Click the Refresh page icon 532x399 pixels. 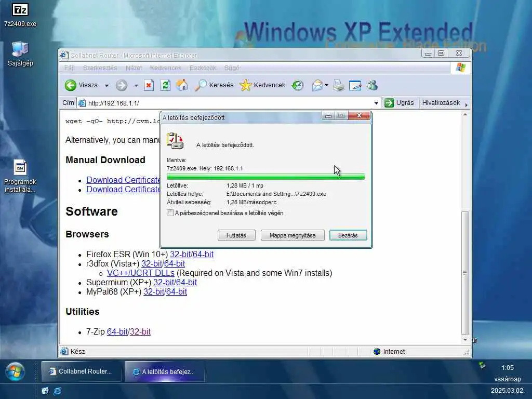(x=165, y=85)
